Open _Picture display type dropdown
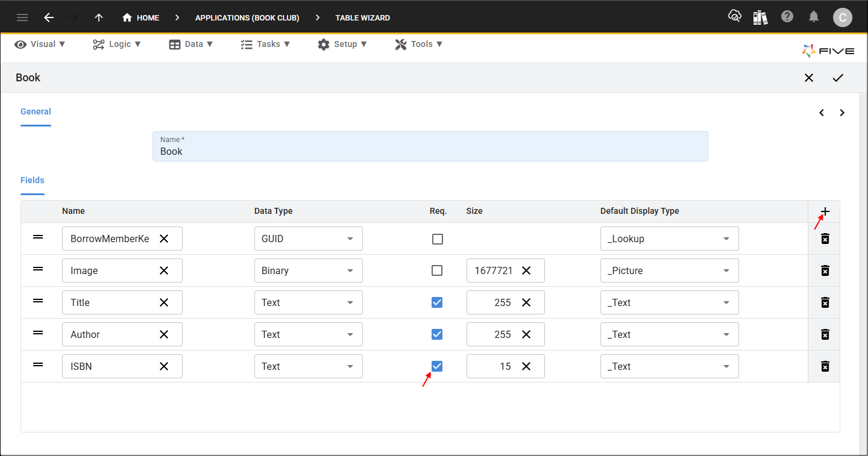Viewport: 868px width, 456px height. (670, 270)
